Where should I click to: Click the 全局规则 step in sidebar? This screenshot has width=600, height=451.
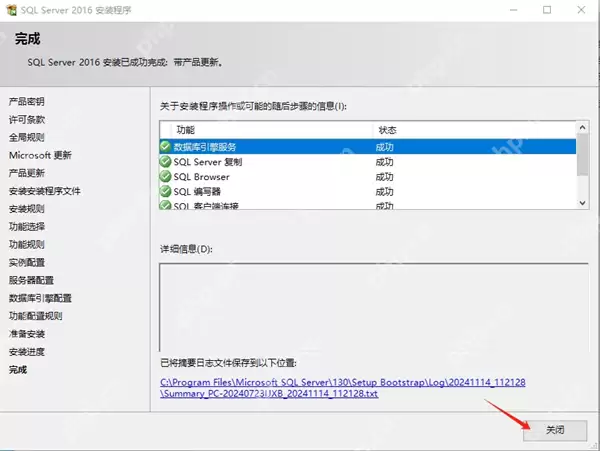[27, 137]
